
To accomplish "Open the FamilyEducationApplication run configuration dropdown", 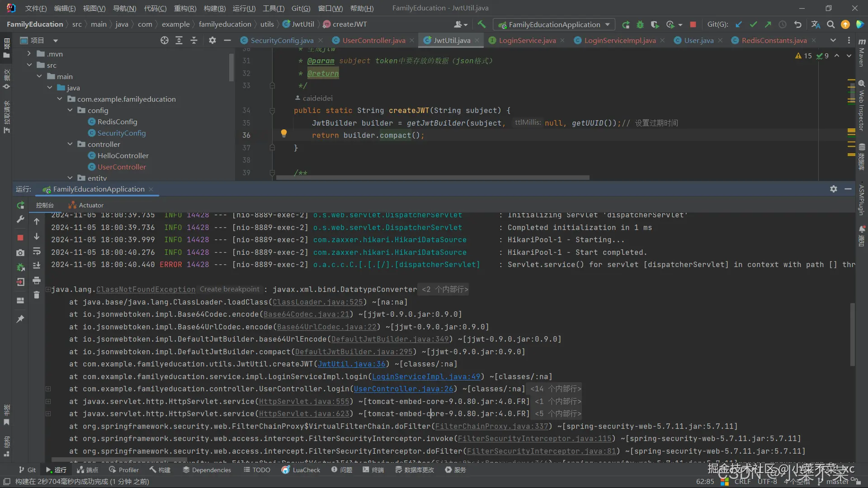I will point(554,24).
